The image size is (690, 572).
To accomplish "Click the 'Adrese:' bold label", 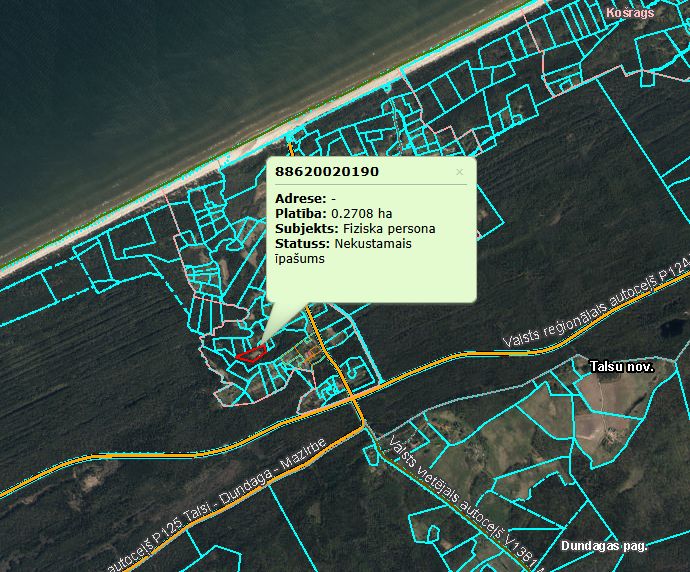I will tap(300, 198).
